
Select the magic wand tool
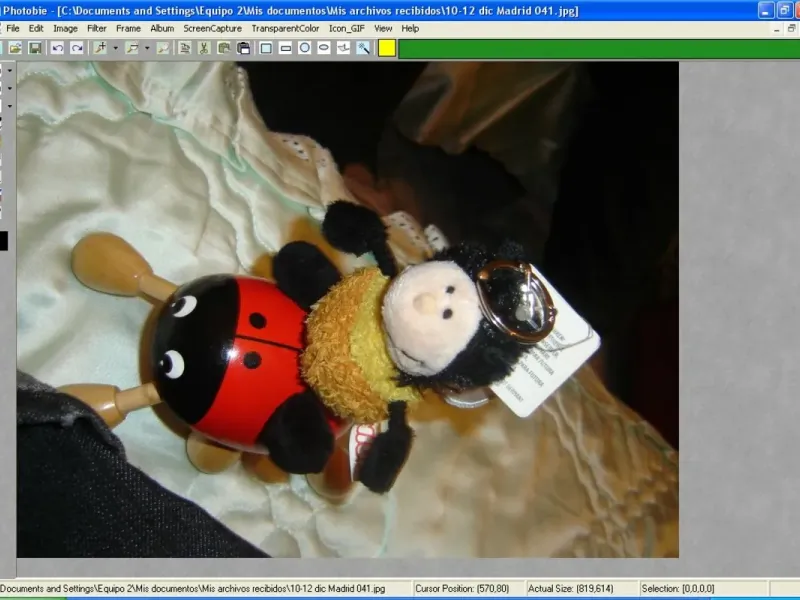pyautogui.click(x=363, y=48)
